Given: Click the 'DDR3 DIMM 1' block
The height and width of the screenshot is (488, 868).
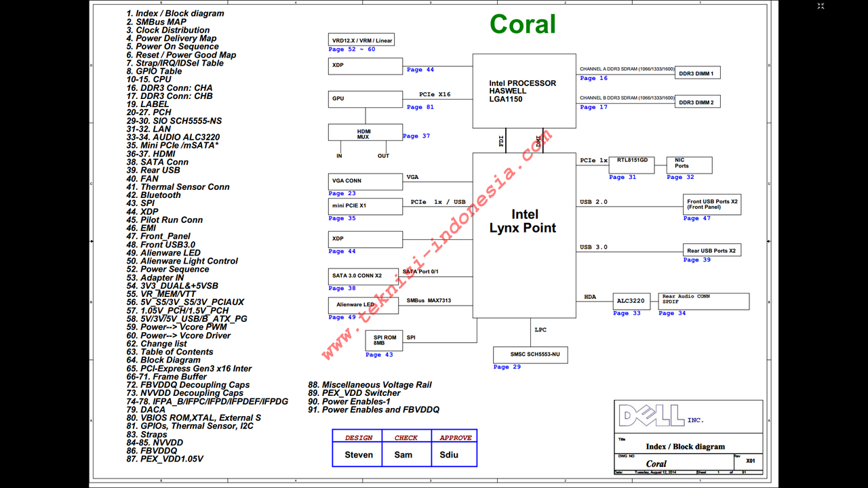Looking at the screenshot, I should click(x=697, y=73).
